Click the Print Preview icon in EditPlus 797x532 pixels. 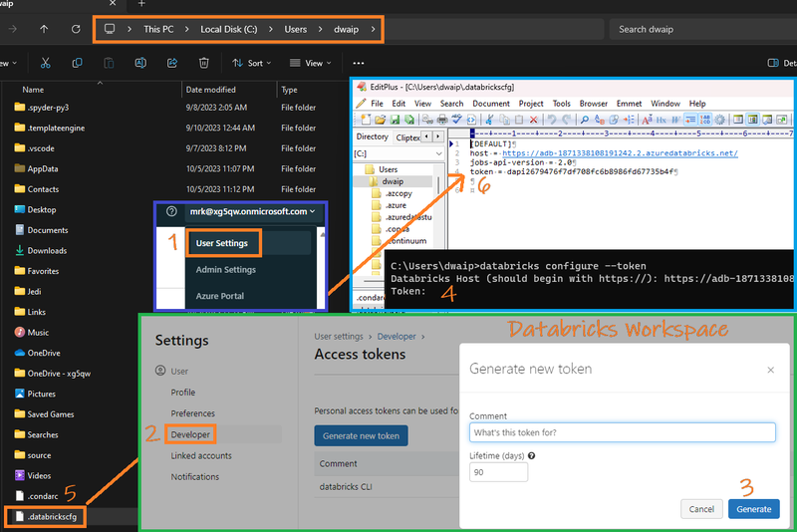427,120
